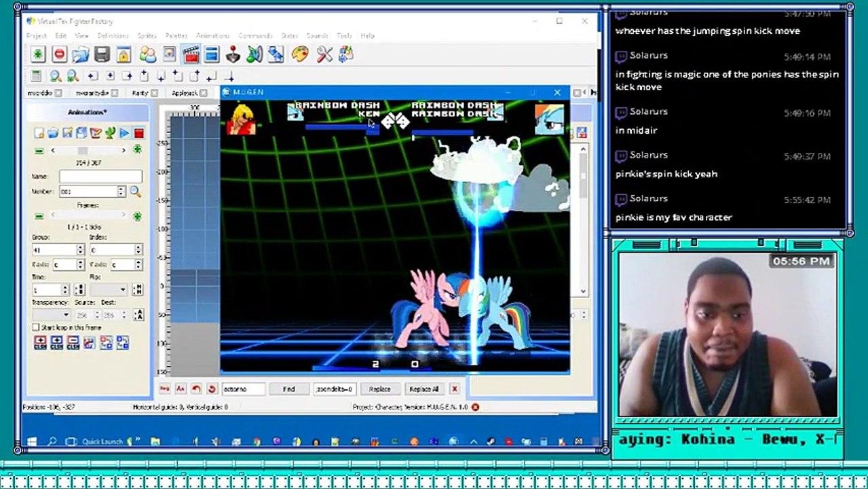Open the Tools menu
Viewport: 868px width, 489px height.
[x=344, y=35]
